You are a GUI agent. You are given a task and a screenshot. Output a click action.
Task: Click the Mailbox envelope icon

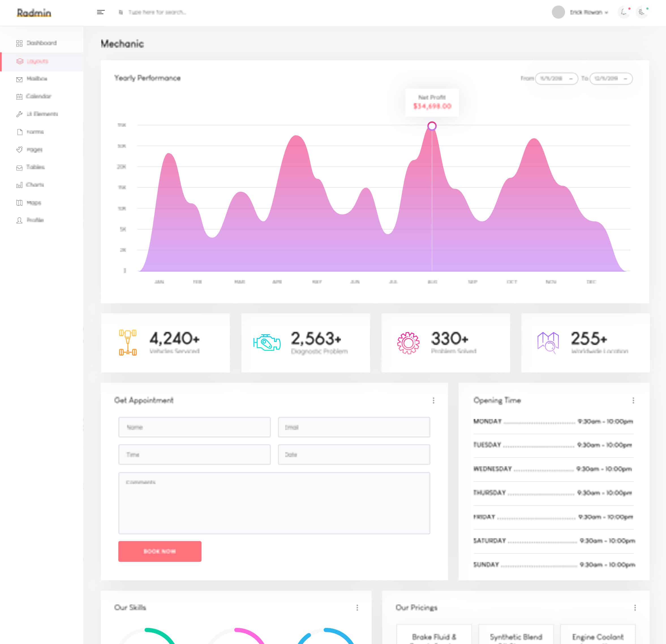click(x=19, y=79)
